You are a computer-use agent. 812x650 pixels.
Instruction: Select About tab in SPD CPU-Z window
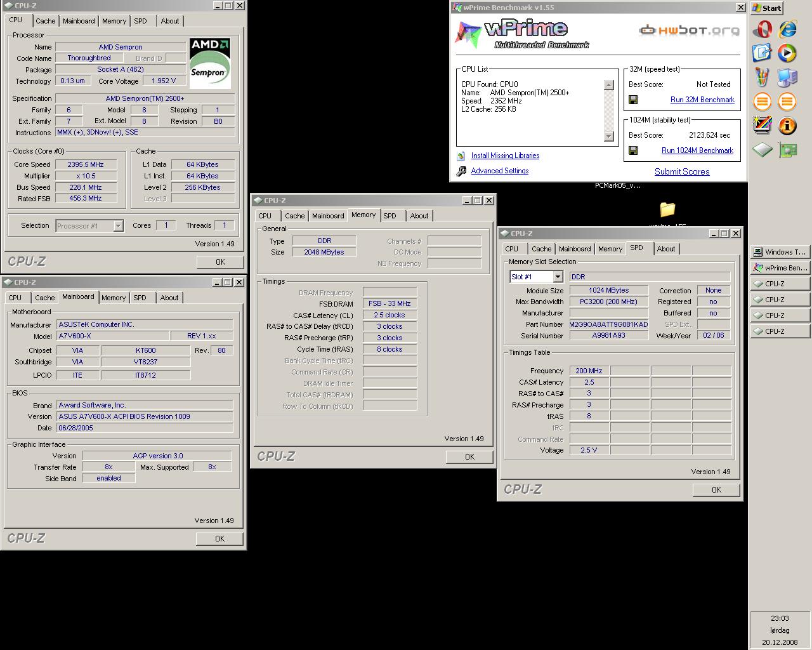pos(666,249)
